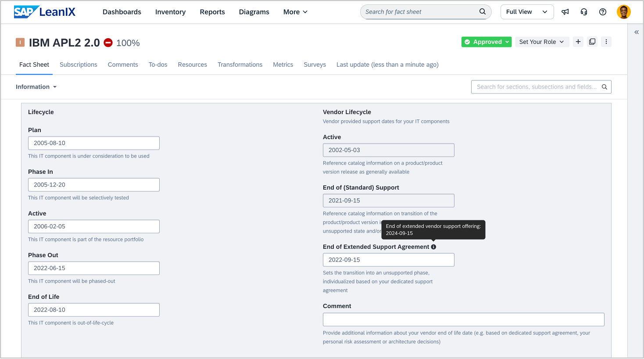The height and width of the screenshot is (359, 644).
Task: Click the orange IT component type icon
Action: (20, 43)
